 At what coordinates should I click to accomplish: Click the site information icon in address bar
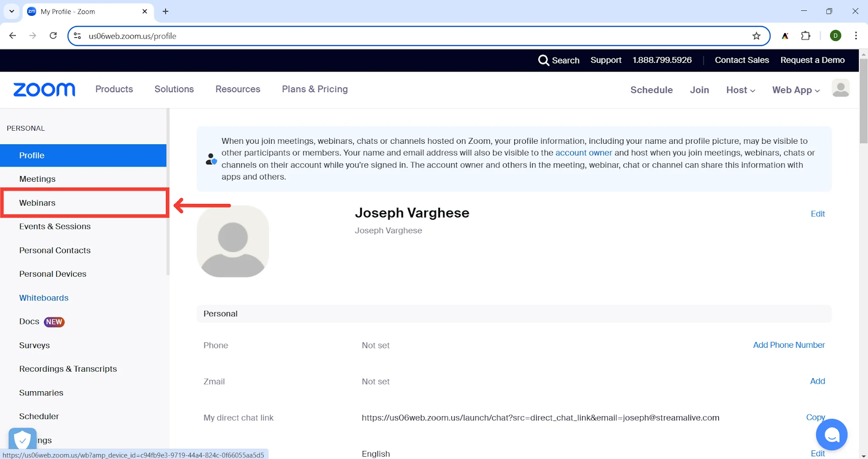click(x=78, y=36)
